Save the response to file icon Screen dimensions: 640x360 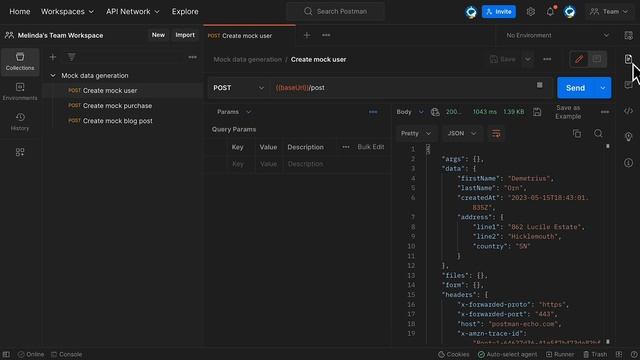[537, 112]
